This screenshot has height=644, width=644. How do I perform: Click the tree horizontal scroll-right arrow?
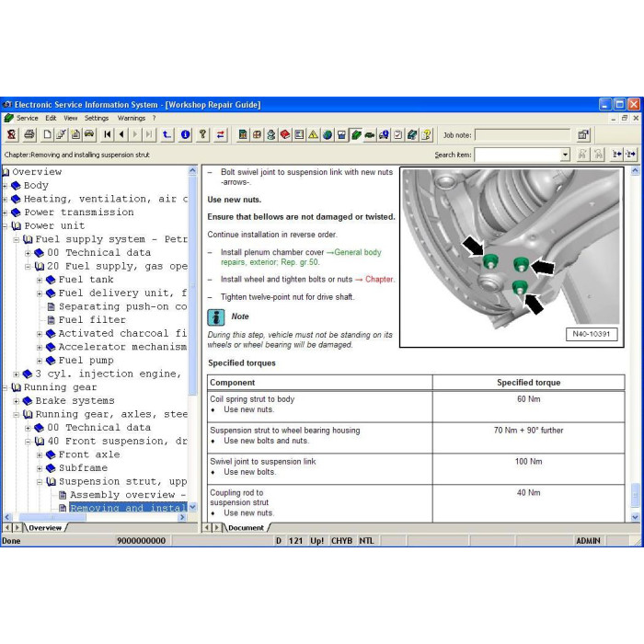[182, 517]
